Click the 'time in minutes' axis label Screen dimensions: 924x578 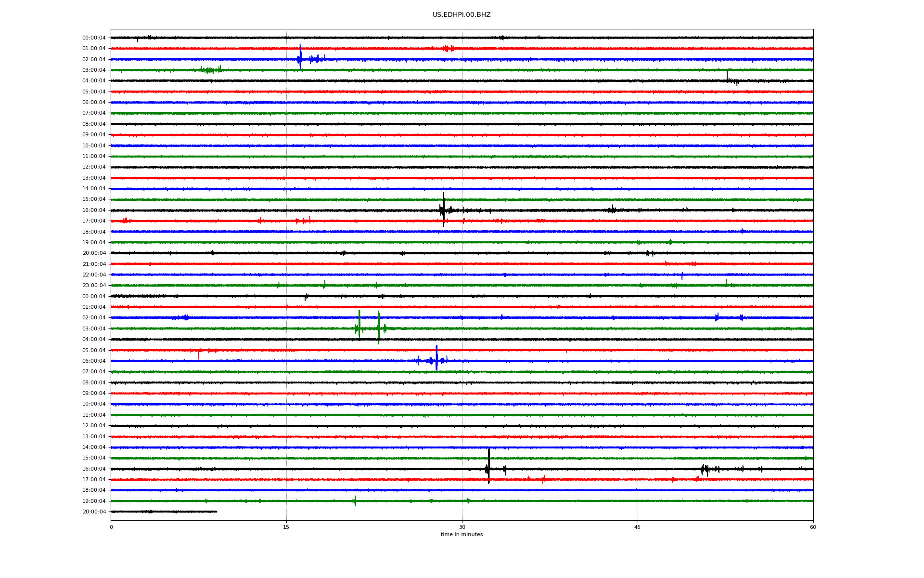pyautogui.click(x=462, y=535)
